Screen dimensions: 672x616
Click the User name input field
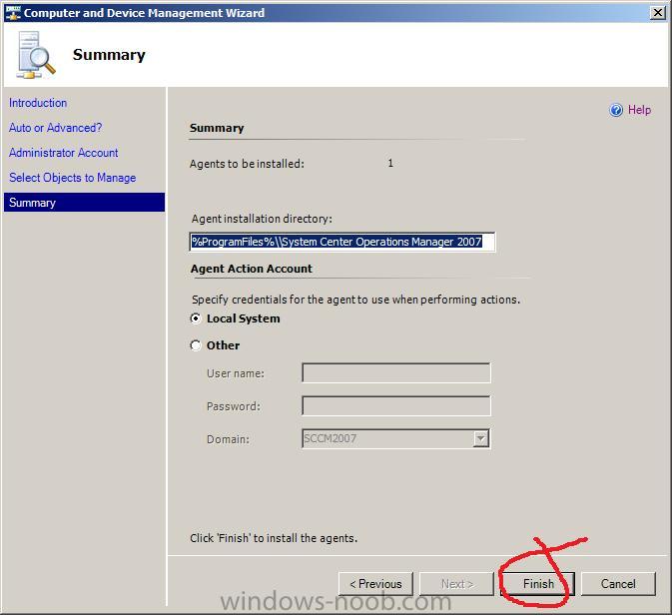click(396, 373)
